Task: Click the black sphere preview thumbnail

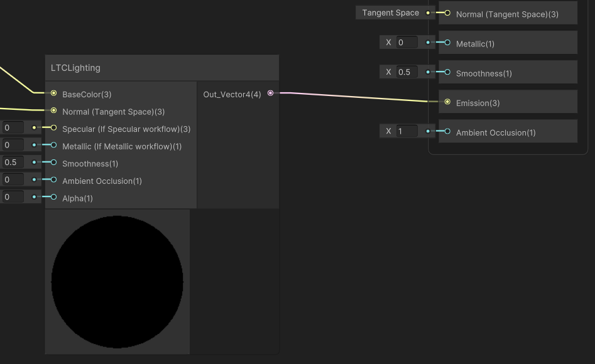Action: (x=117, y=282)
